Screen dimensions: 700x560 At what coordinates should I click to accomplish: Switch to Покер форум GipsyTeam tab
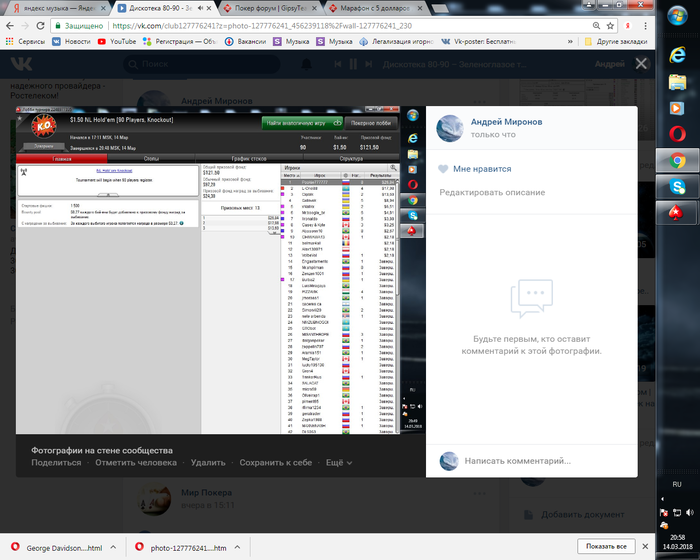tap(269, 8)
